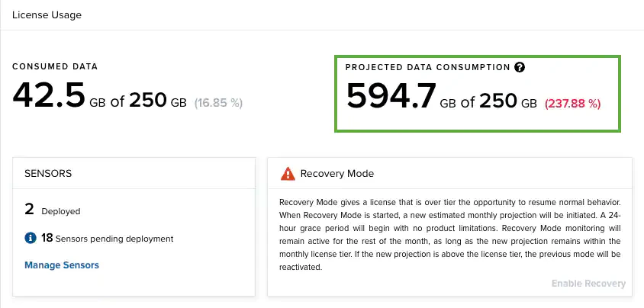
Task: Click the gray 16.85 % consumed percentage
Action: (x=217, y=102)
